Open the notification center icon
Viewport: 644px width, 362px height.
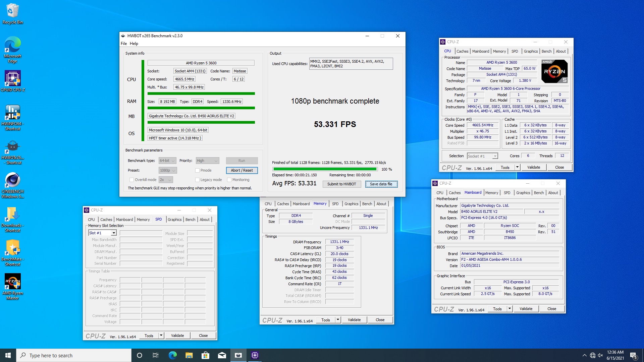click(x=633, y=355)
